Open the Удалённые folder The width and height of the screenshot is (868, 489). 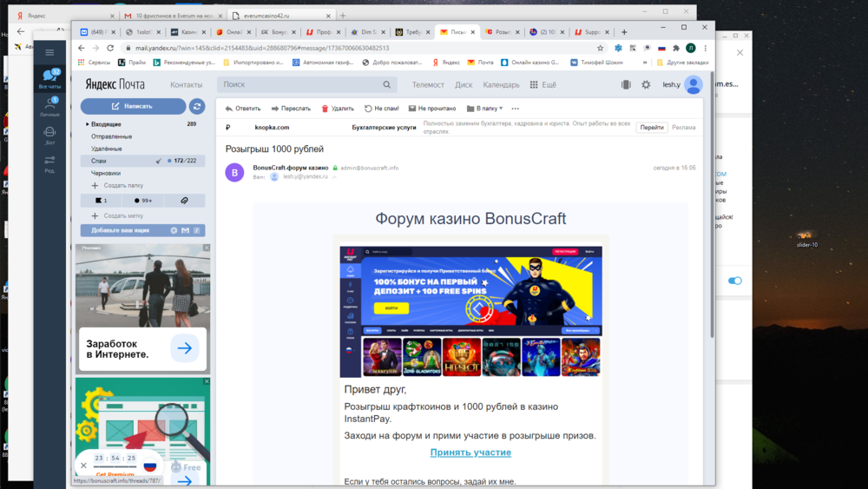click(106, 149)
